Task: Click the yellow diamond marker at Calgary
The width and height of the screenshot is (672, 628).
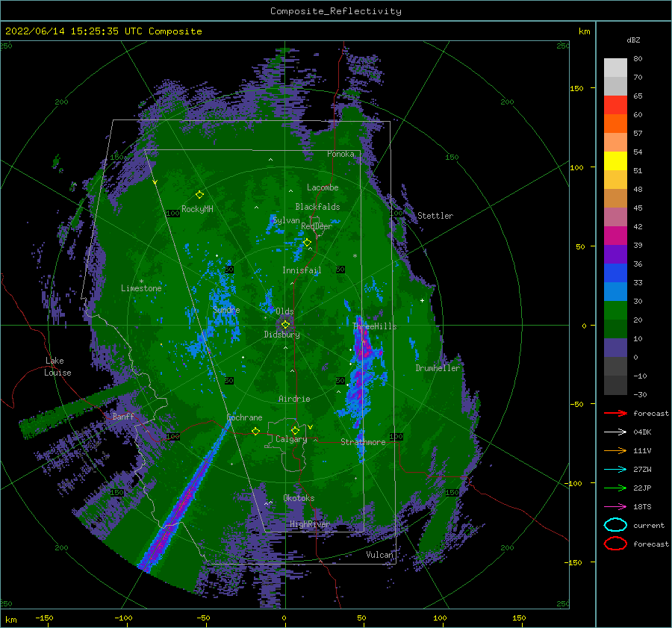Action: (295, 430)
